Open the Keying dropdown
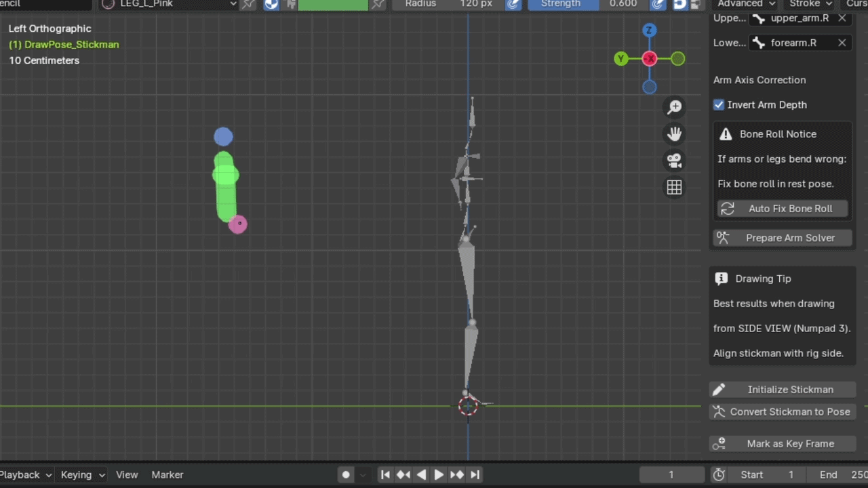Image resolution: width=868 pixels, height=488 pixels. pos(82,474)
